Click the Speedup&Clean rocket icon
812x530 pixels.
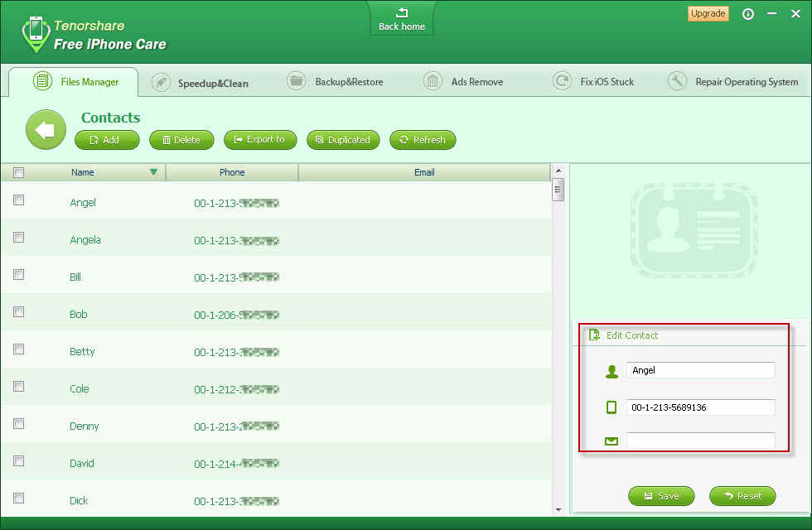pyautogui.click(x=161, y=82)
